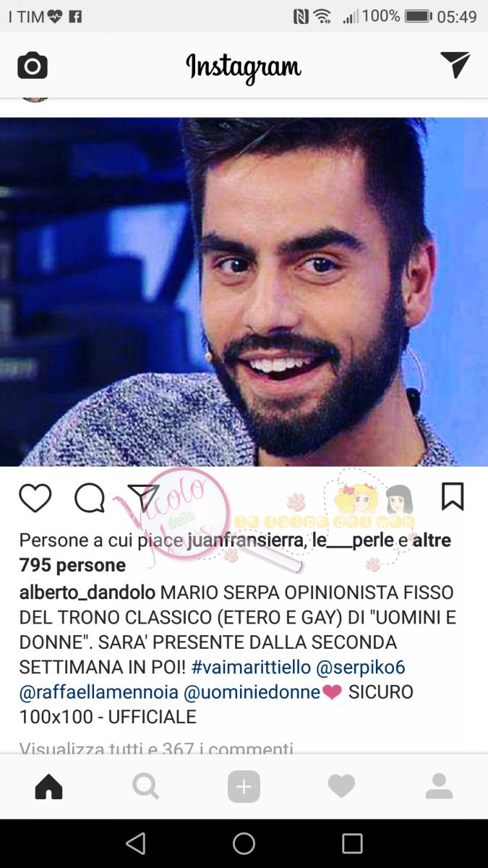Screen dimensions: 488x868
Task: View the 795 people who liked
Action: (x=72, y=565)
